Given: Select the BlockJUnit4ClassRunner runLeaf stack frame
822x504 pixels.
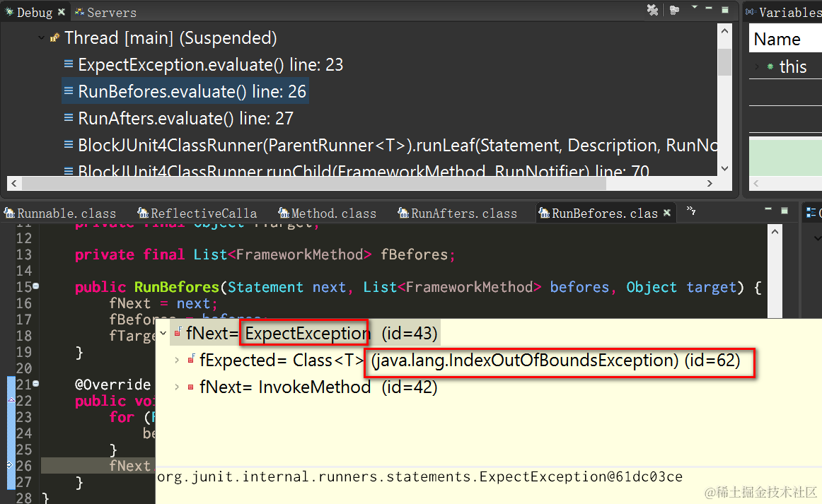Looking at the screenshot, I should point(398,145).
